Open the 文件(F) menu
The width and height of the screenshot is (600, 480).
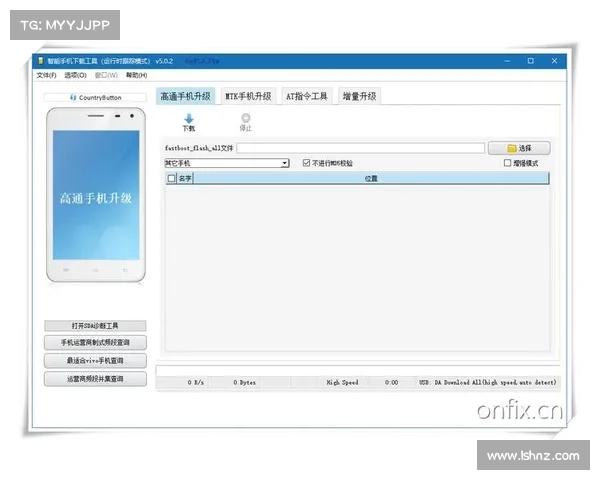(x=46, y=75)
